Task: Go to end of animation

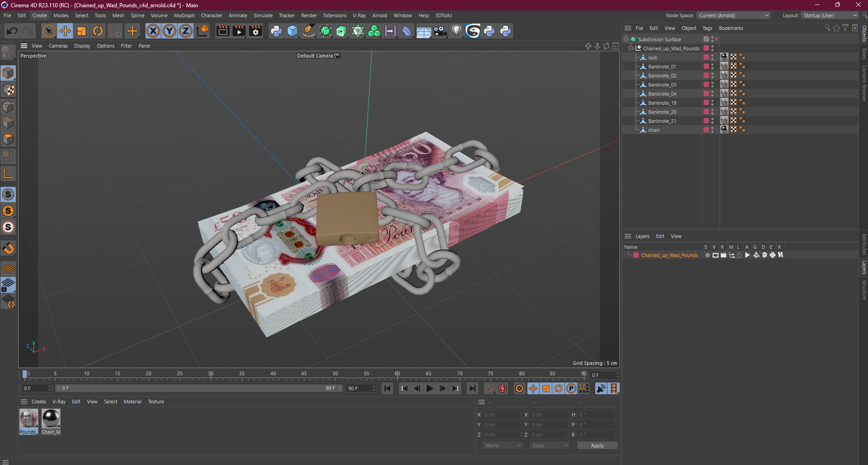Action: [472, 388]
